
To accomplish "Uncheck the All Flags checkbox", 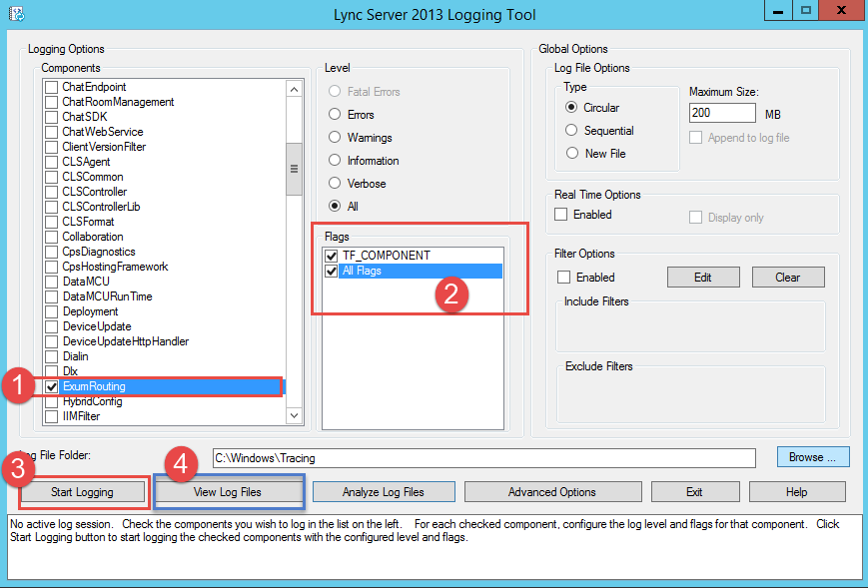I will tap(331, 272).
